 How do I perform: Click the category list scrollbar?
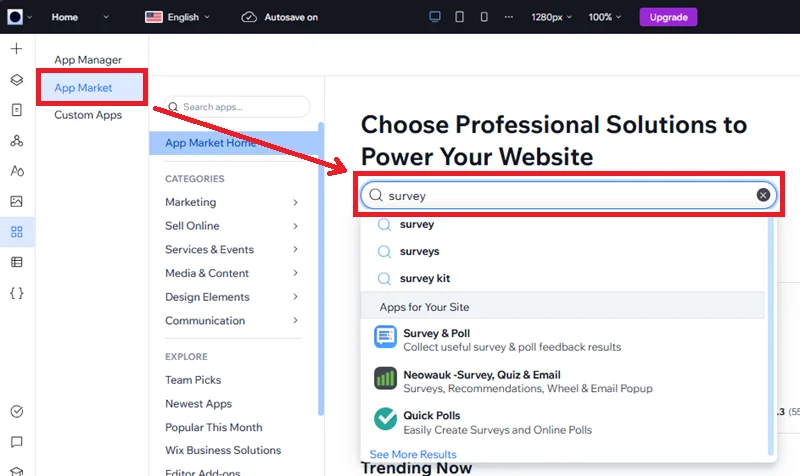[321, 269]
